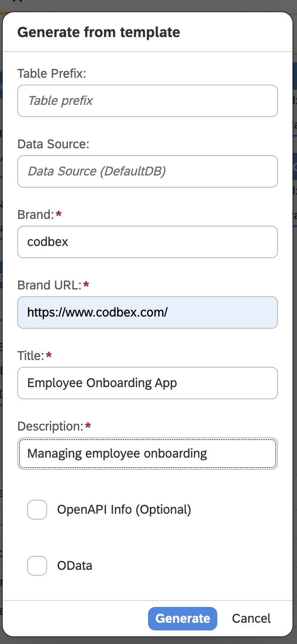
Task: Focus the Data Source (DefaultDB) field
Action: 148,171
